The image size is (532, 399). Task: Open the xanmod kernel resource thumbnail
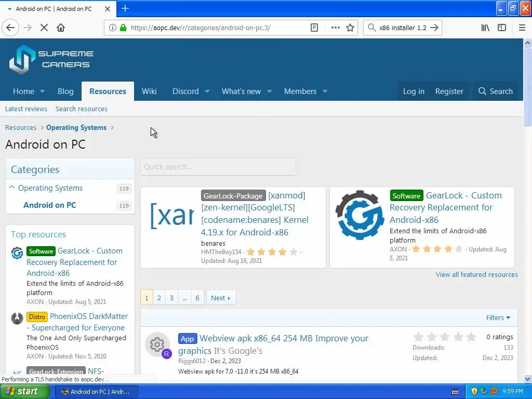click(172, 216)
